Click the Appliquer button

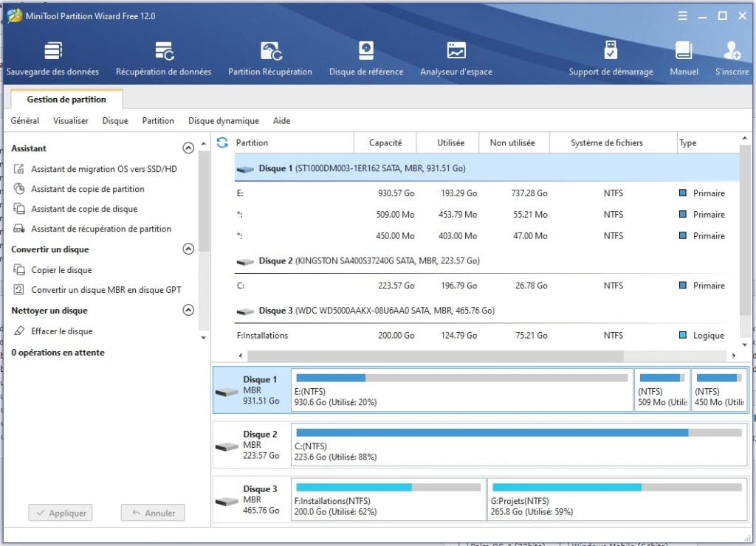point(61,513)
